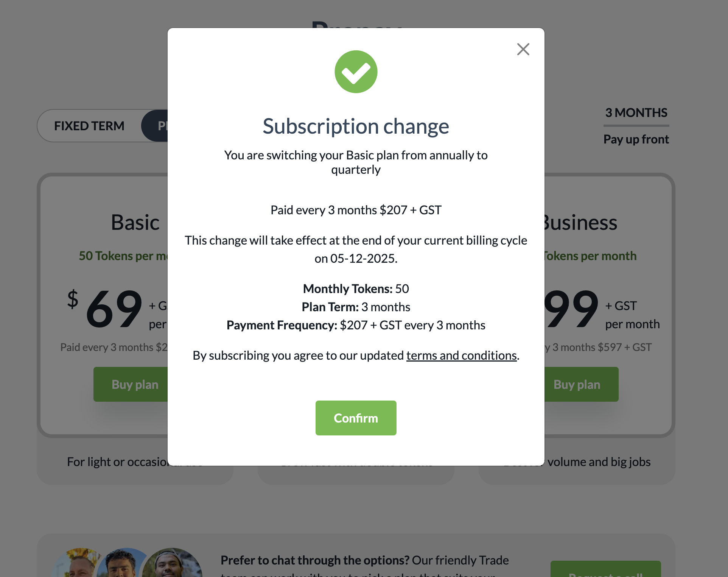This screenshot has height=577, width=728.
Task: Click the Monthly Tokens line in dialog
Action: tap(356, 289)
